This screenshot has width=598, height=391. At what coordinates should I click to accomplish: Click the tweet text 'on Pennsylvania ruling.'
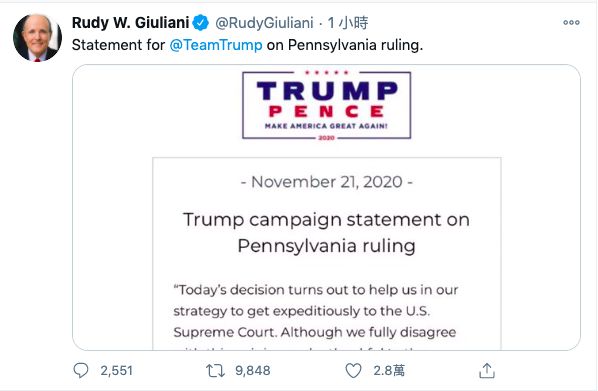(x=345, y=45)
